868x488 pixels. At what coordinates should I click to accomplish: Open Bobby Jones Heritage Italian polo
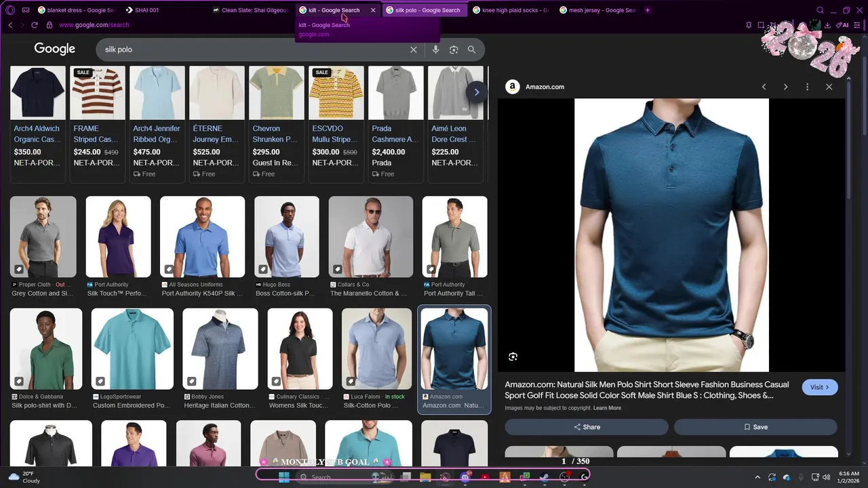point(220,349)
